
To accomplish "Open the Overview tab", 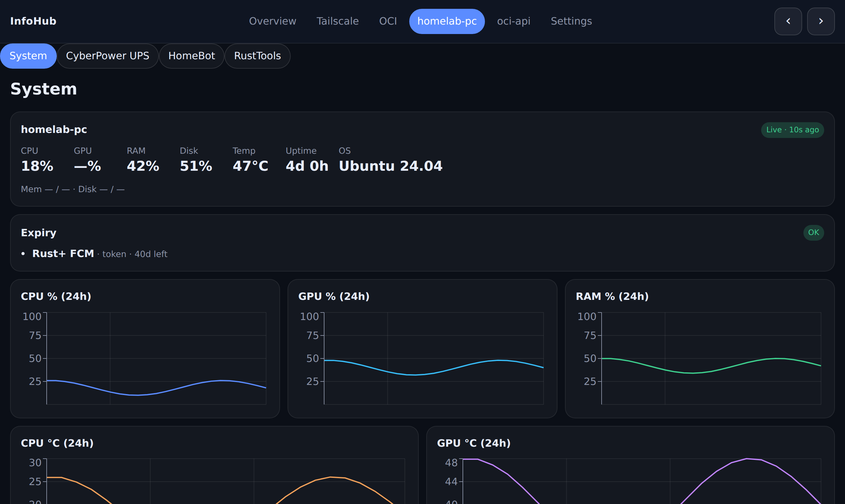I will click(x=273, y=21).
